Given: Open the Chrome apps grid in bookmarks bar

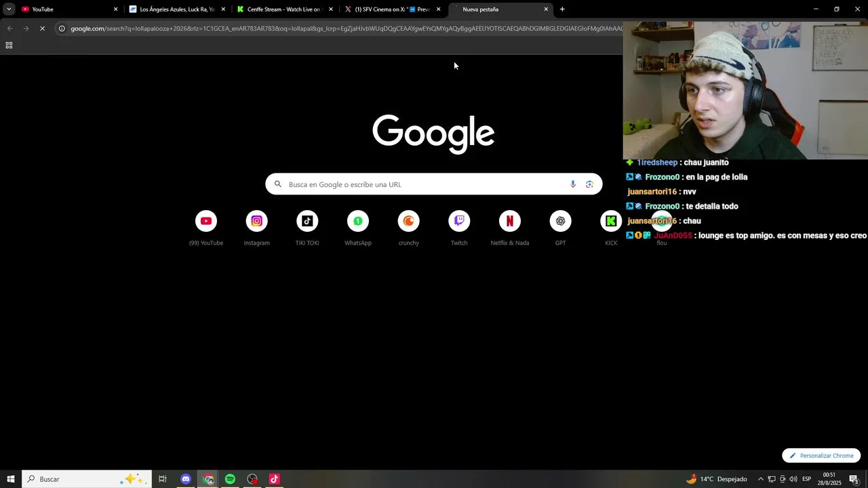Looking at the screenshot, I should pyautogui.click(x=9, y=45).
